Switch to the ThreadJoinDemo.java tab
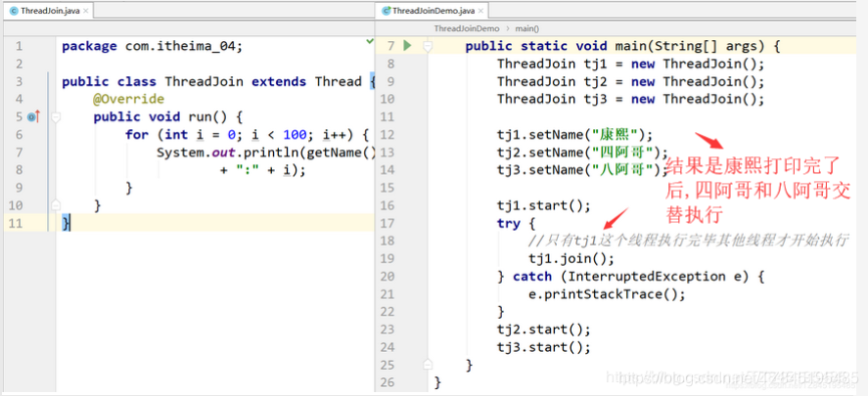868x396 pixels. 434,11
